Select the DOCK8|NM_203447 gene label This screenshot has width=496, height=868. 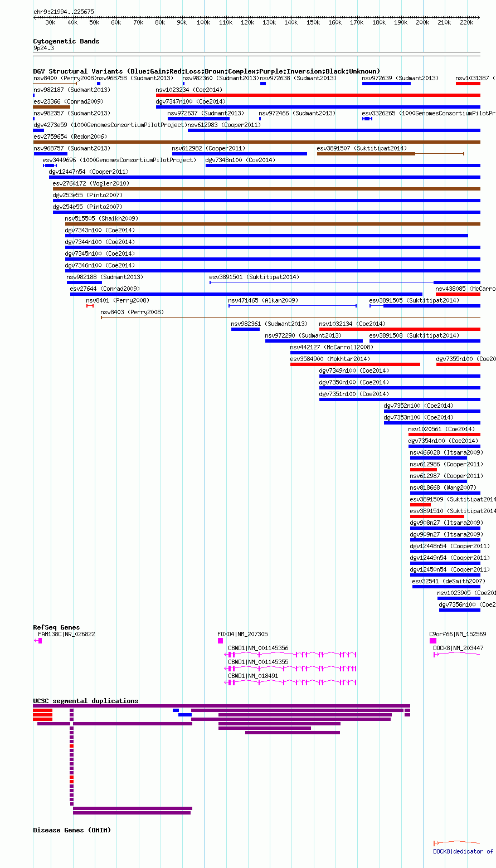459,648
